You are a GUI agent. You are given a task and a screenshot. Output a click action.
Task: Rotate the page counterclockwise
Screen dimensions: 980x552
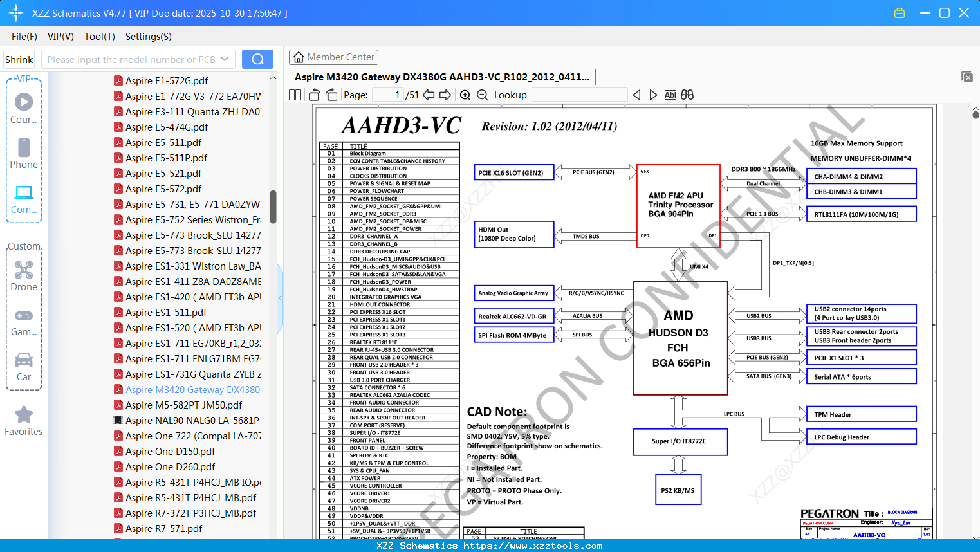pos(314,95)
